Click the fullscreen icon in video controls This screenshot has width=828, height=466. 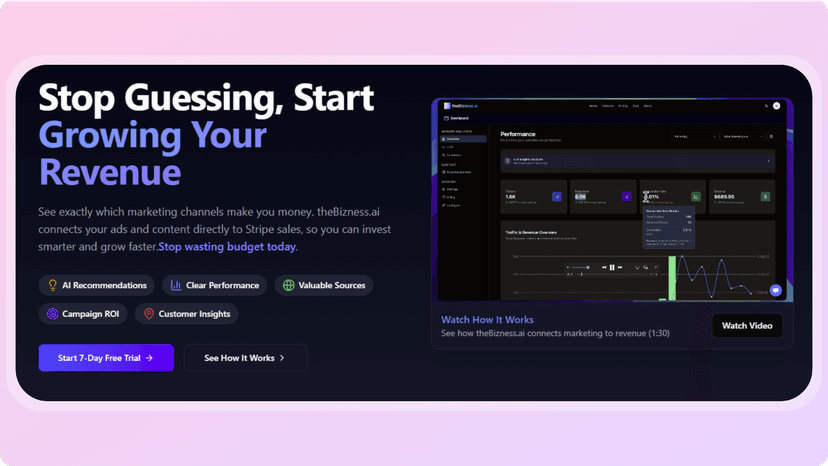[x=655, y=267]
